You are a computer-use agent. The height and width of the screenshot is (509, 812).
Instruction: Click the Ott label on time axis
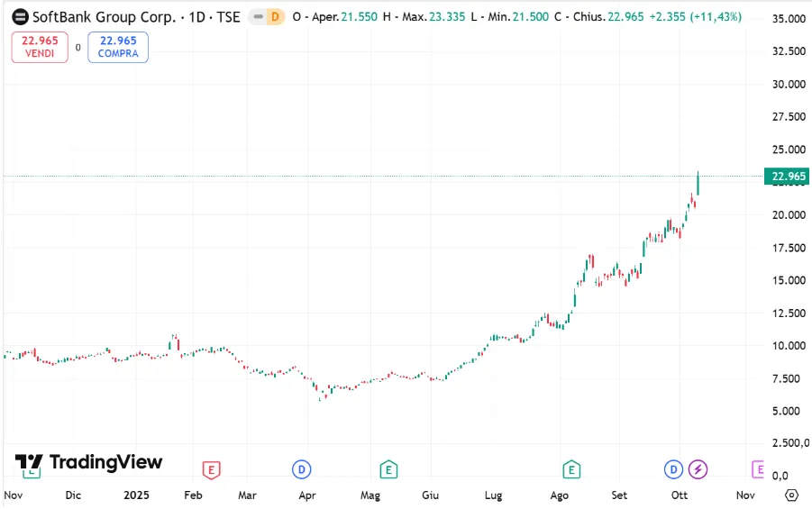tap(680, 495)
